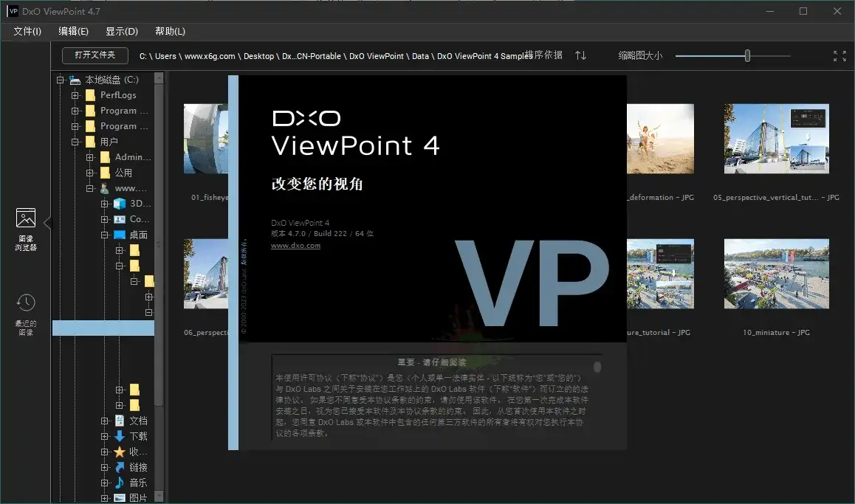Select the 链接 tree item
855x504 pixels.
[x=137, y=466]
